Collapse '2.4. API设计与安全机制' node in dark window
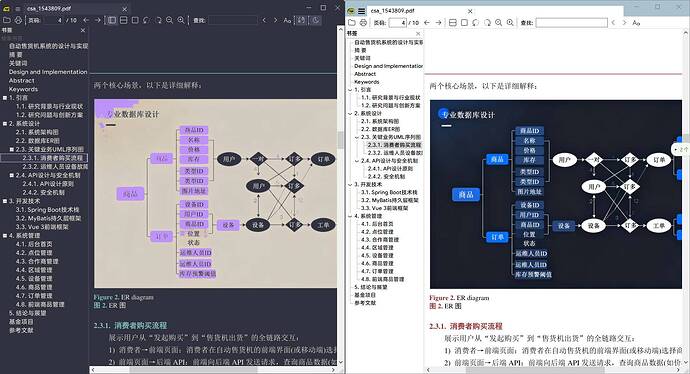The width and height of the screenshot is (690, 374). coord(11,175)
